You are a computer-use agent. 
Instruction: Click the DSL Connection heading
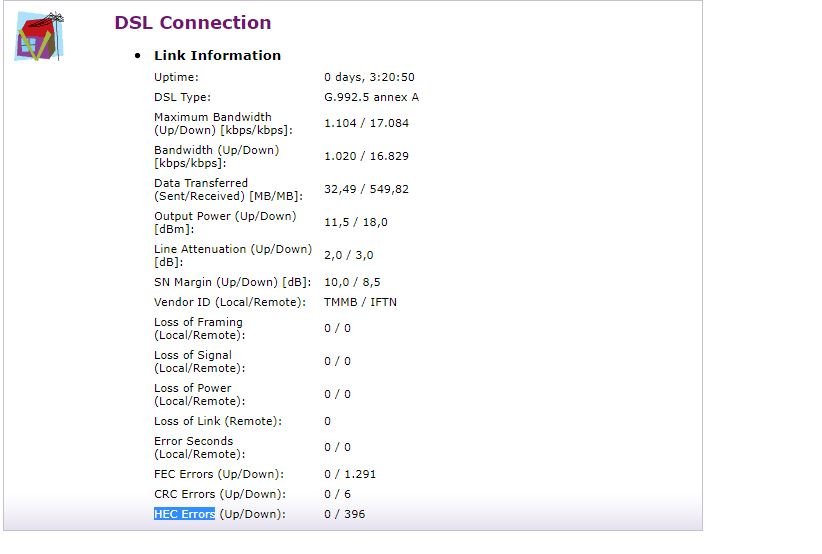pos(192,23)
